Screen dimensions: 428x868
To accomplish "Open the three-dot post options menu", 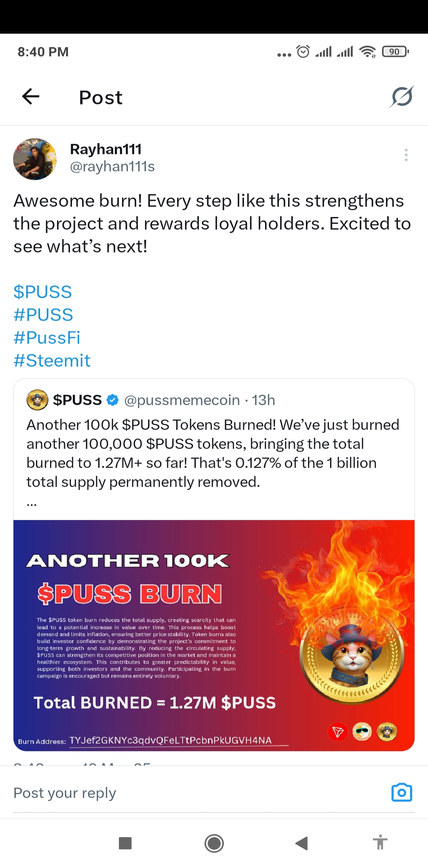I will pos(406,155).
